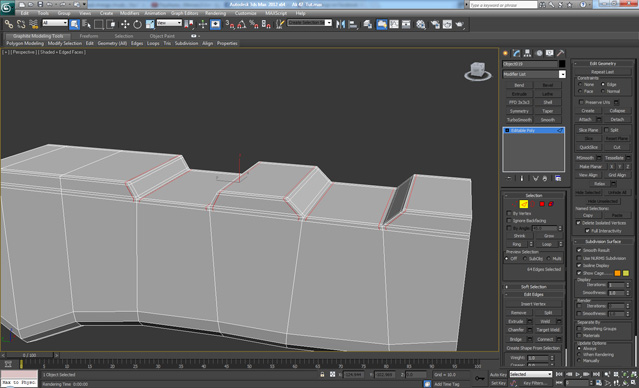Open the Modifier List dropdown
The width and height of the screenshot is (639, 388).
pyautogui.click(x=562, y=74)
